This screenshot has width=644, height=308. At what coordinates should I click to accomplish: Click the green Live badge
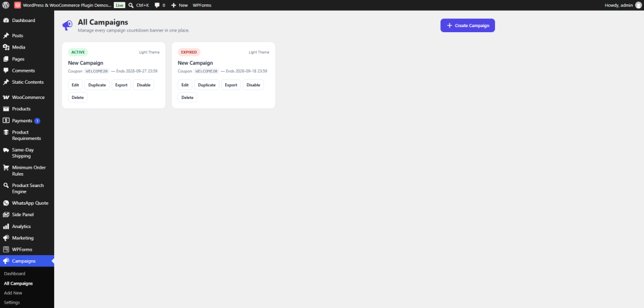click(119, 5)
